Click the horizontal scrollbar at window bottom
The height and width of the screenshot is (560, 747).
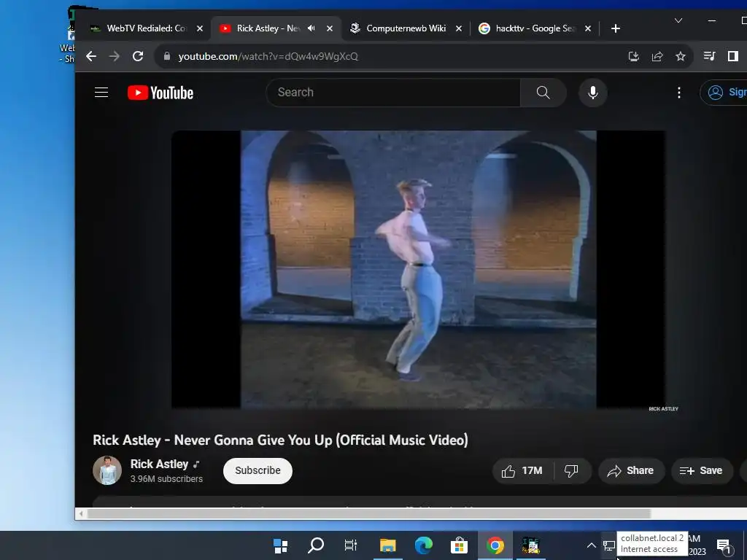tap(368, 513)
